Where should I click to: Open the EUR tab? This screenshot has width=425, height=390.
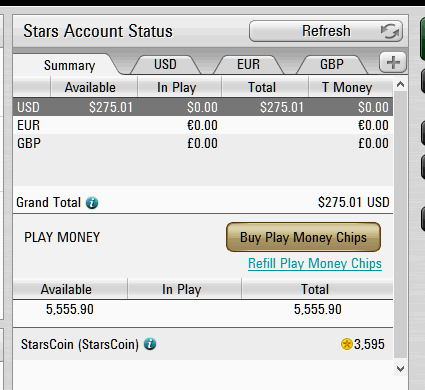coord(248,65)
